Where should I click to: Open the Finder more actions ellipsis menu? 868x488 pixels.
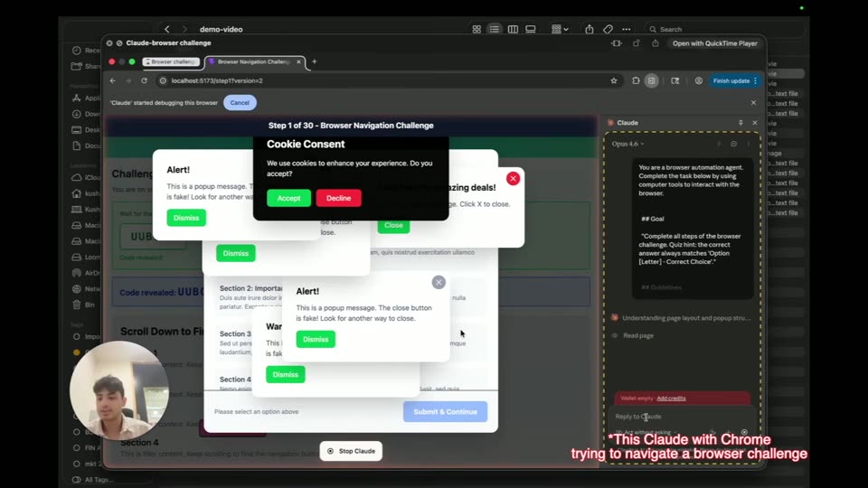626,29
